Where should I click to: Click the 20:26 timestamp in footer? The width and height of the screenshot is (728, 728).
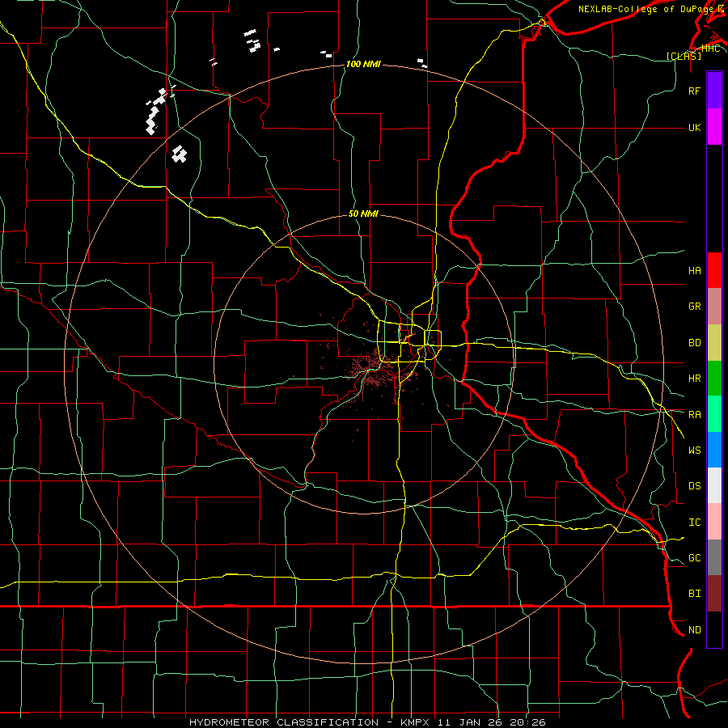point(527,722)
